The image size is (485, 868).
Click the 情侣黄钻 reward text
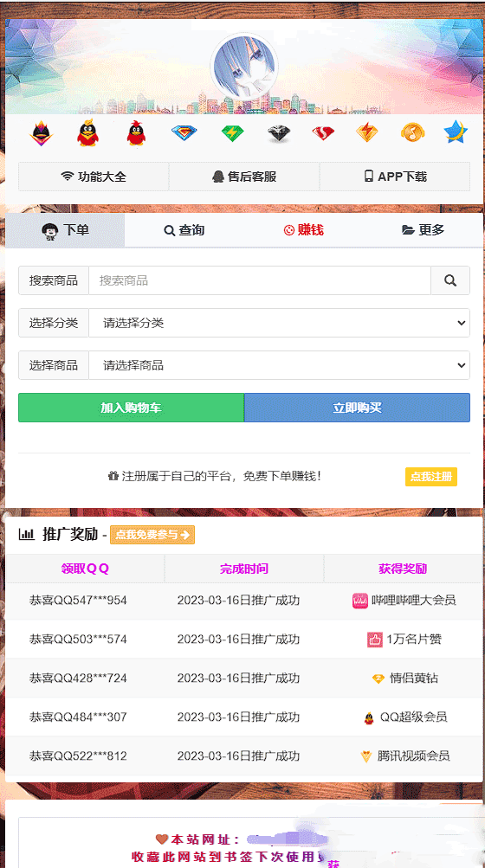pos(414,678)
